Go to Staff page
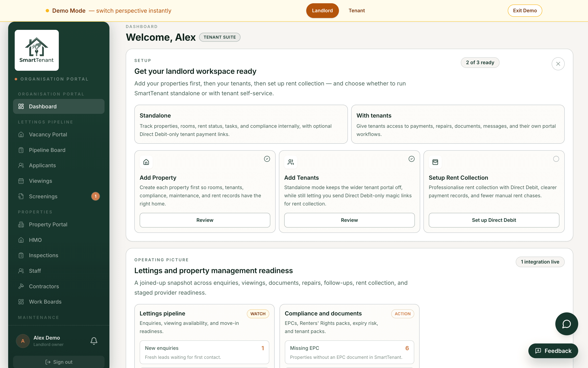 coord(59,271)
